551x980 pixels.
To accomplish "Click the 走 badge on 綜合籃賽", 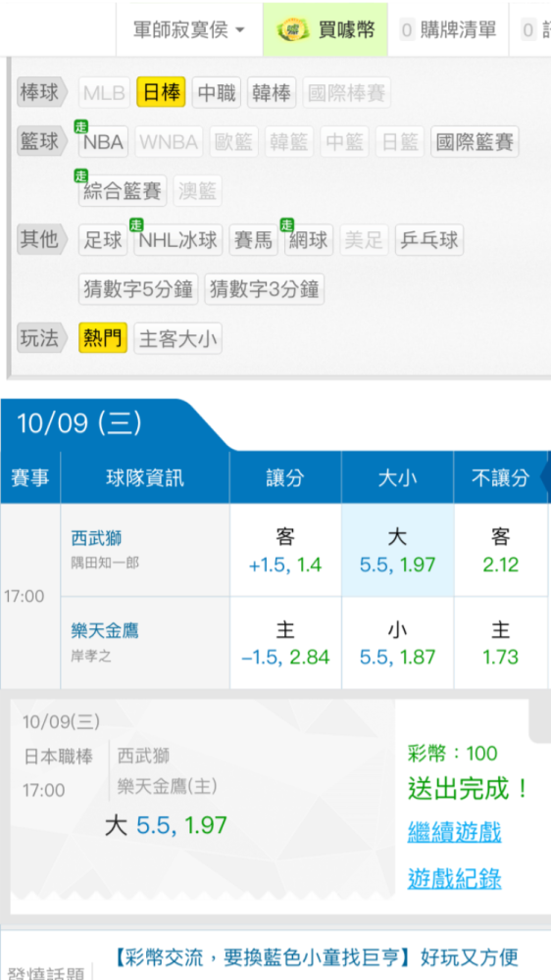I will coord(80,175).
